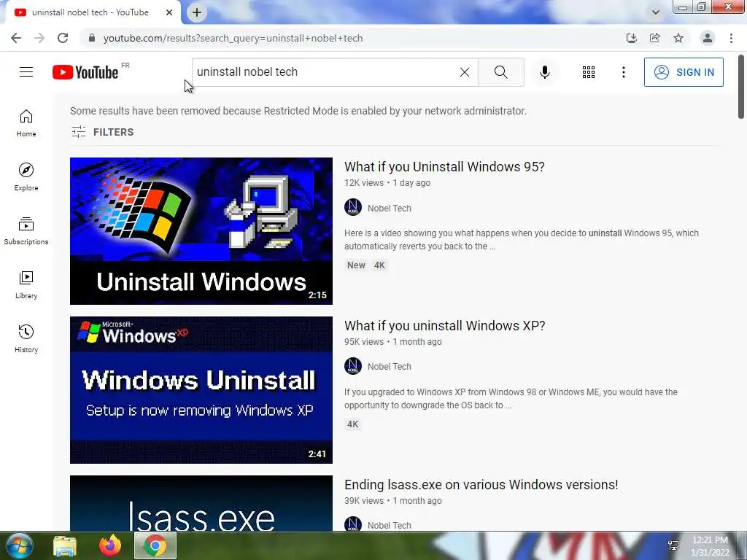Viewport: 747px width, 560px height.
Task: Open the Chrome three-dot menu
Action: [731, 38]
